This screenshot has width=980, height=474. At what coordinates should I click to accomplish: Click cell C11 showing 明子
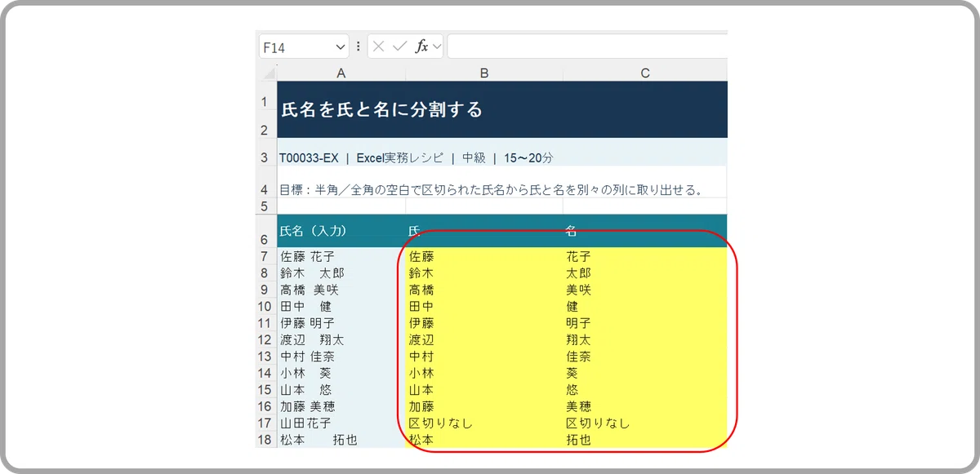(x=645, y=323)
